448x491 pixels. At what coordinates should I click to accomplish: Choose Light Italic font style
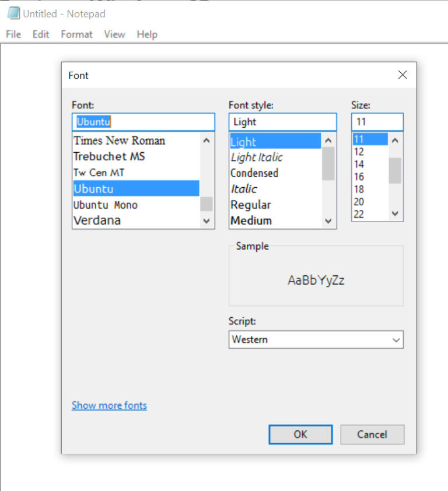[257, 157]
